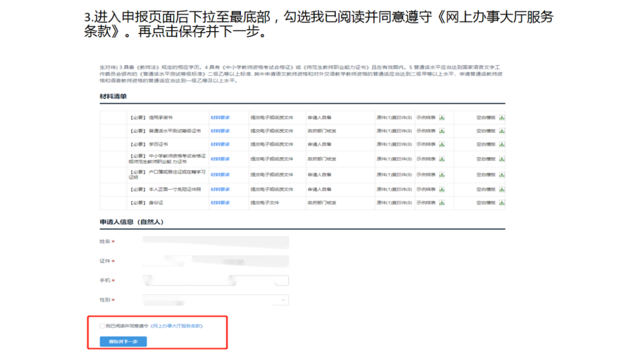Download 示例样表 for 学历证书 row
This screenshot has height=360, width=644.
[x=442, y=144]
